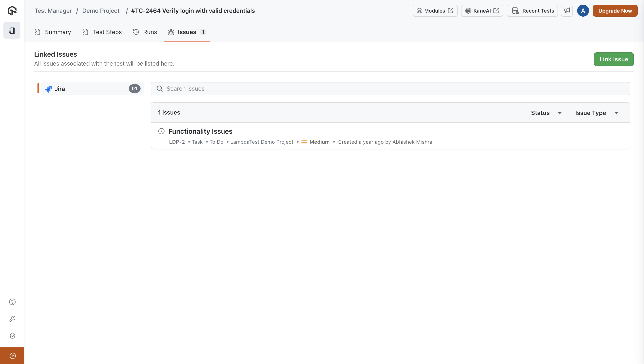Switch to the Test Steps tab
Image resolution: width=644 pixels, height=364 pixels.
(x=107, y=32)
